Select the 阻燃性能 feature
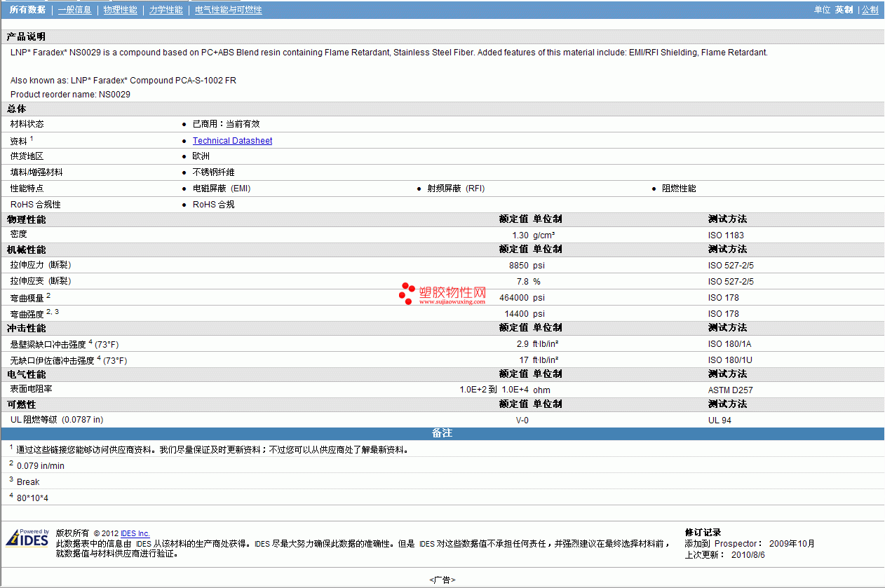Viewport: 885px width, 588px height. (679, 189)
